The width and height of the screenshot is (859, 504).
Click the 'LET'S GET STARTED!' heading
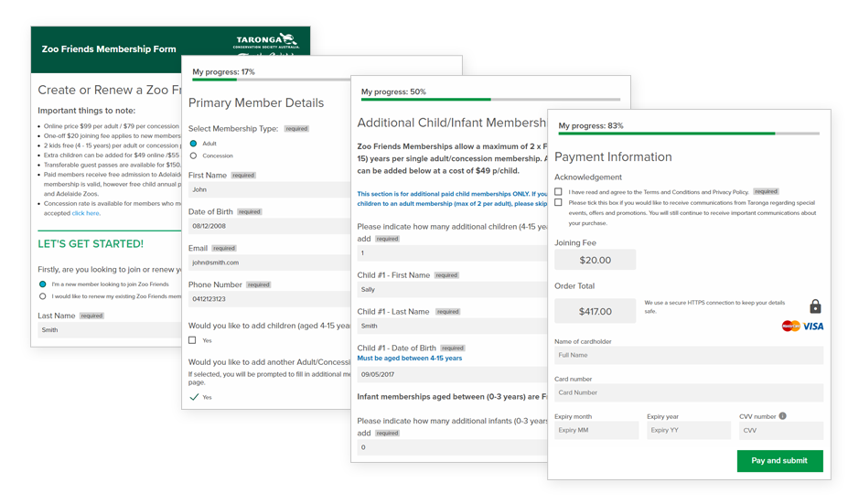91,244
